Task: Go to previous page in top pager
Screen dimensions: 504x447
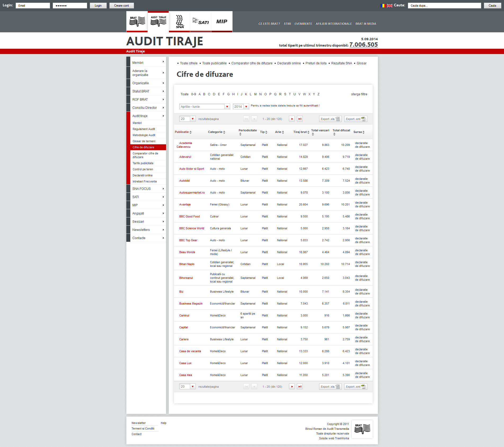Action: pos(254,119)
